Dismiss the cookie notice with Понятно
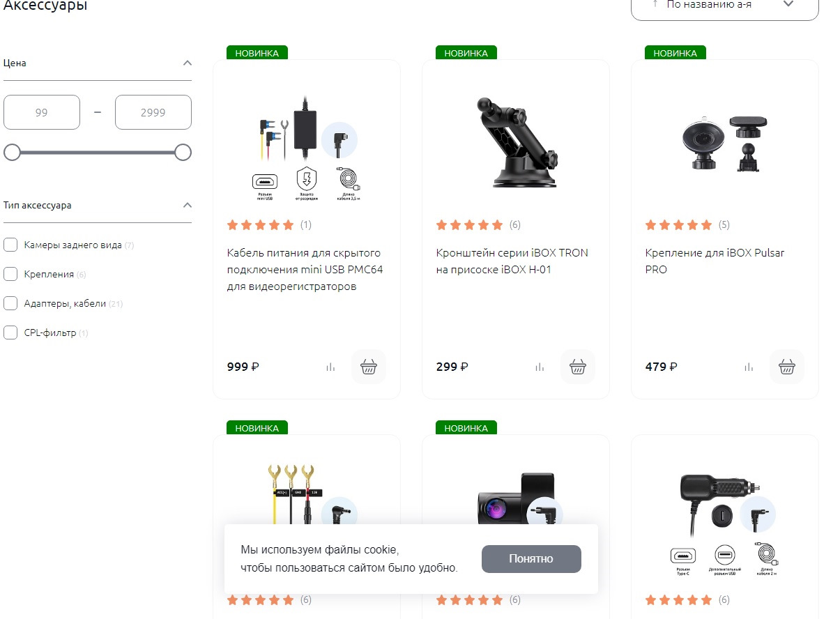The height and width of the screenshot is (619, 840). click(531, 559)
